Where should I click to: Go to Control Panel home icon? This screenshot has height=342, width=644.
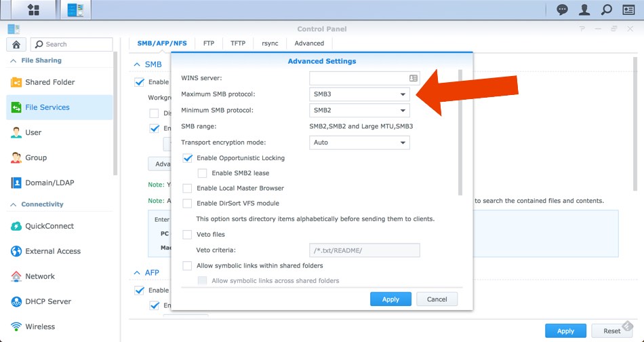click(x=16, y=44)
